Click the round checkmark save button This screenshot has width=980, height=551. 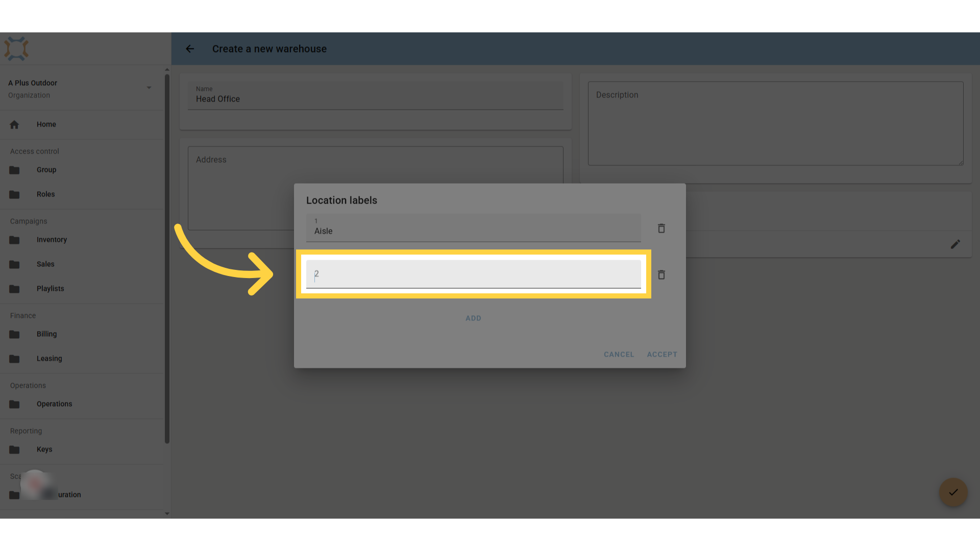click(953, 492)
